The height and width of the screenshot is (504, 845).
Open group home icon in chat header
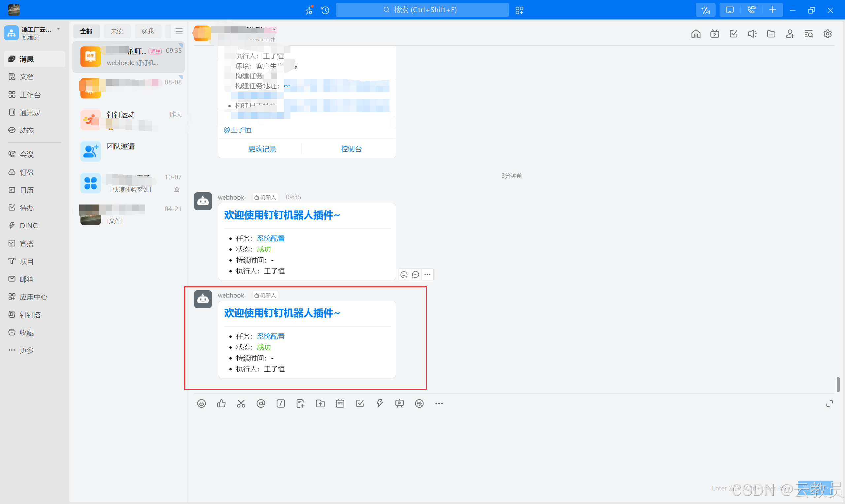[696, 34]
